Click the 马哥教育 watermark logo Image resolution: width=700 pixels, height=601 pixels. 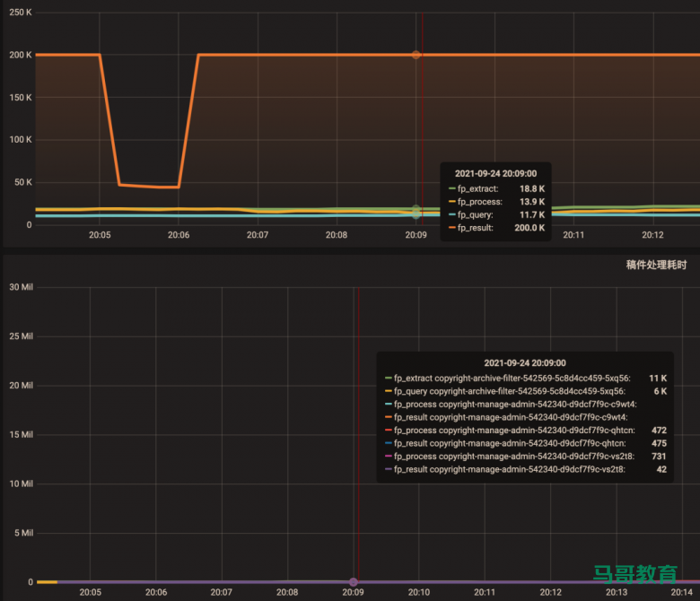click(x=635, y=574)
